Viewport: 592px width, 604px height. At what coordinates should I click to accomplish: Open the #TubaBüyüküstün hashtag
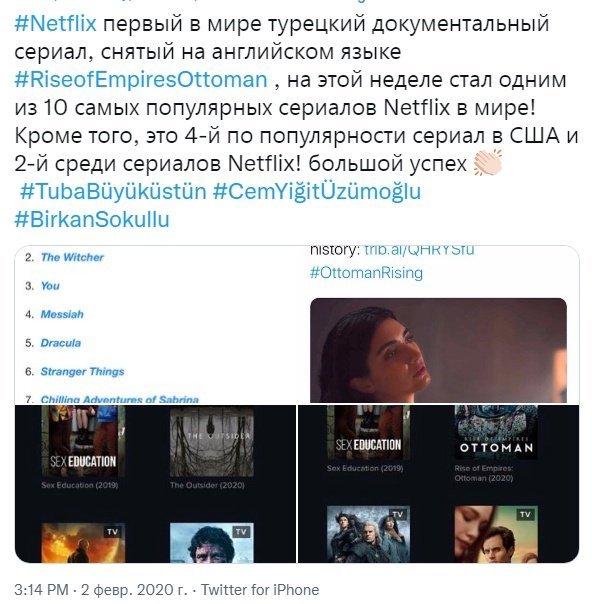pos(113,191)
